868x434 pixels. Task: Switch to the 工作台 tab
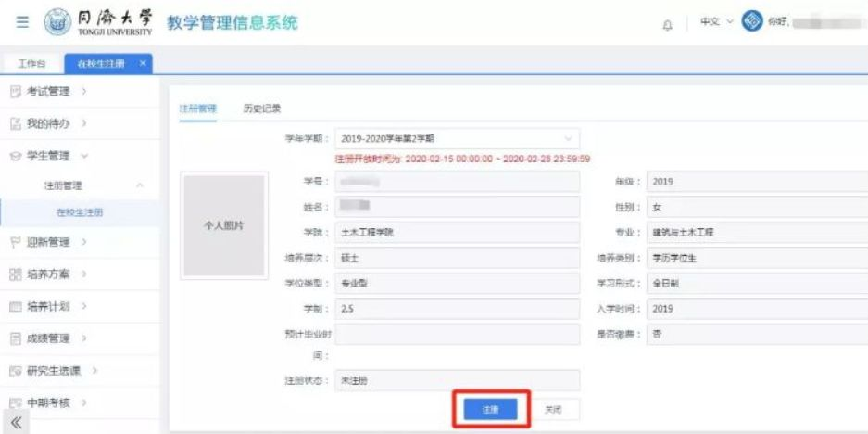point(31,64)
